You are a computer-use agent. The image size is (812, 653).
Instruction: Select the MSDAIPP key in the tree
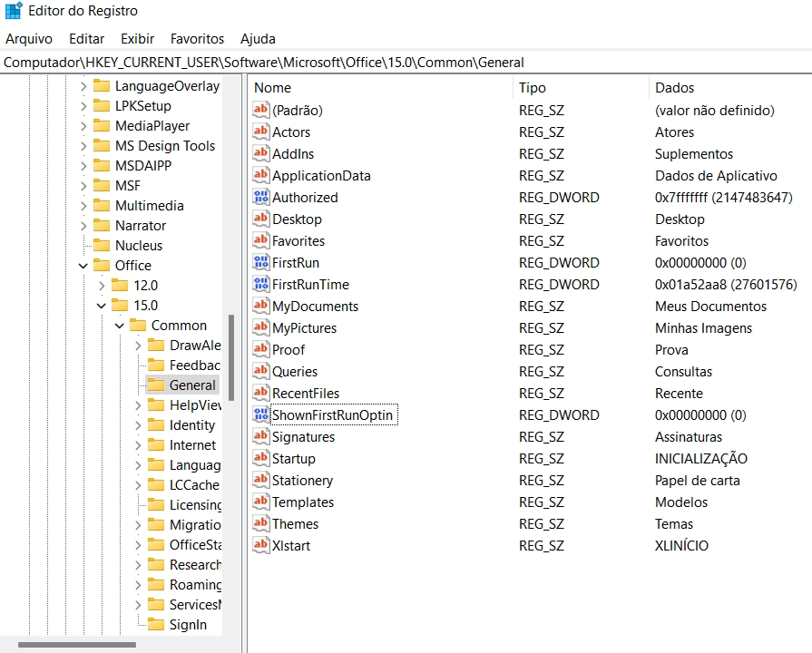(143, 166)
